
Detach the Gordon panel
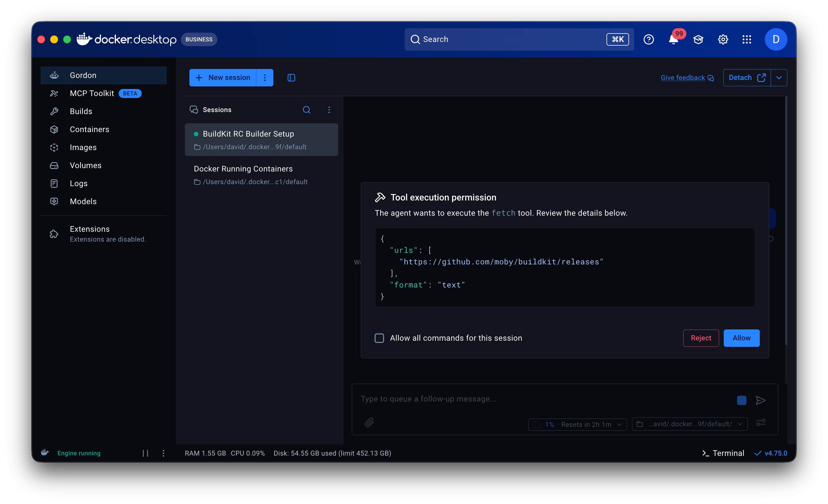pos(747,77)
